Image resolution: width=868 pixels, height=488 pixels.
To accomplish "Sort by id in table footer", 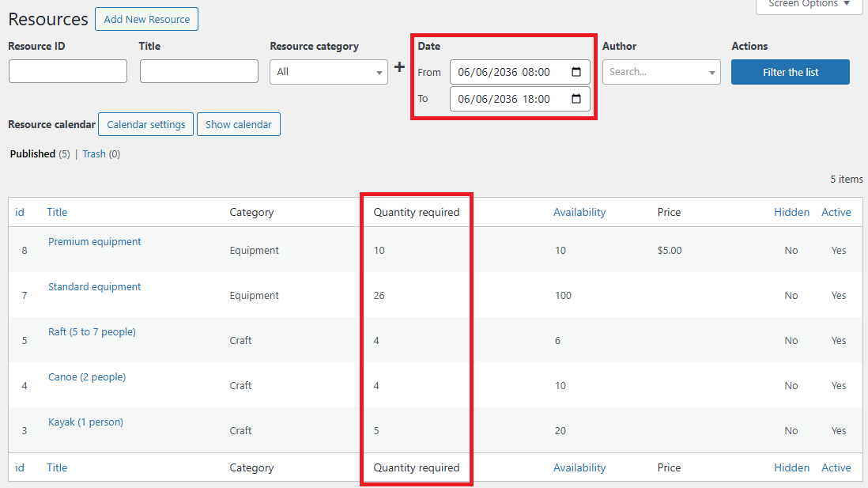I will (20, 467).
